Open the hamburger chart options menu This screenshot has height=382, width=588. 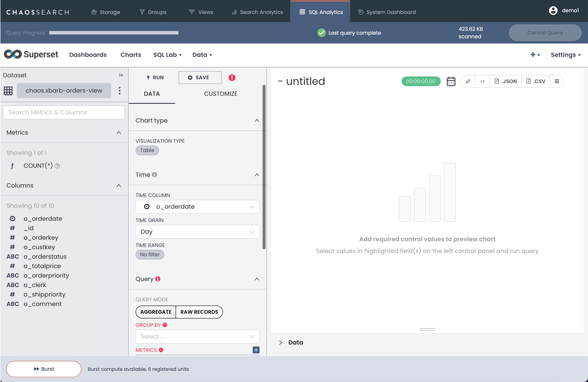click(557, 81)
